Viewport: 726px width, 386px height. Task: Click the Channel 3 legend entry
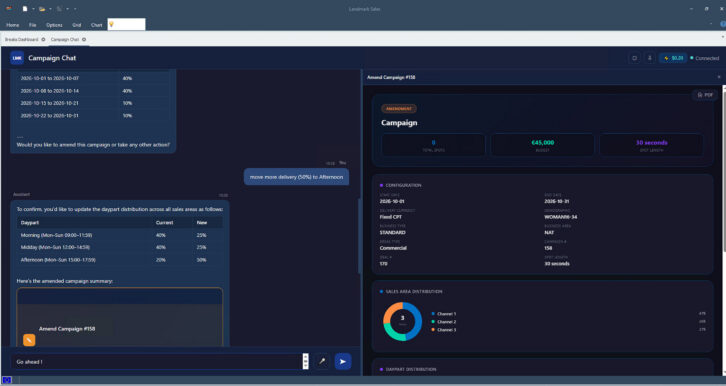(x=444, y=330)
